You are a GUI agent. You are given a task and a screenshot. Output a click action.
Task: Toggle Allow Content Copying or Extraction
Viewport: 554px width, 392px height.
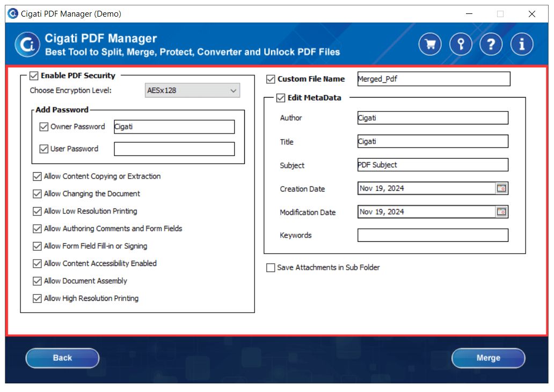(x=37, y=176)
